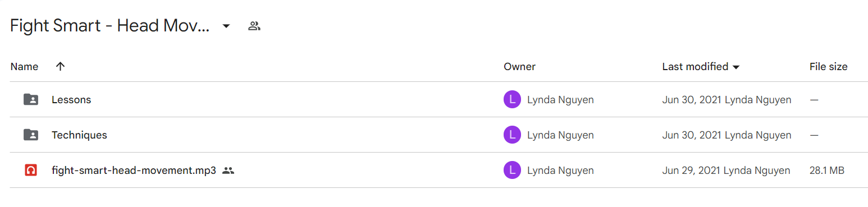Click Lynda Nguyen avatar in Techniques row
The width and height of the screenshot is (868, 207).
coord(512,135)
